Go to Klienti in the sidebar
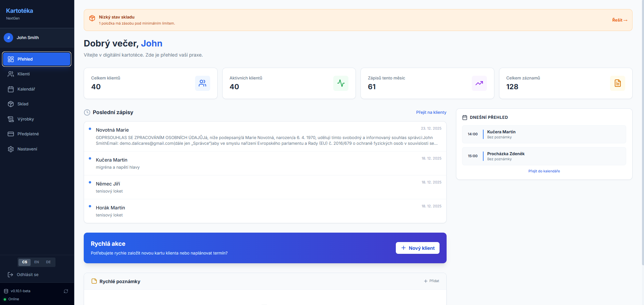Image resolution: width=644 pixels, height=305 pixels. [x=37, y=74]
